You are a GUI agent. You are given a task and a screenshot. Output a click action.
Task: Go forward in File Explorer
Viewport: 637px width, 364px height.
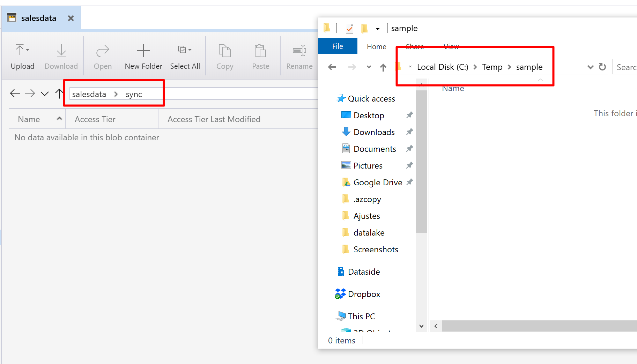pyautogui.click(x=352, y=67)
